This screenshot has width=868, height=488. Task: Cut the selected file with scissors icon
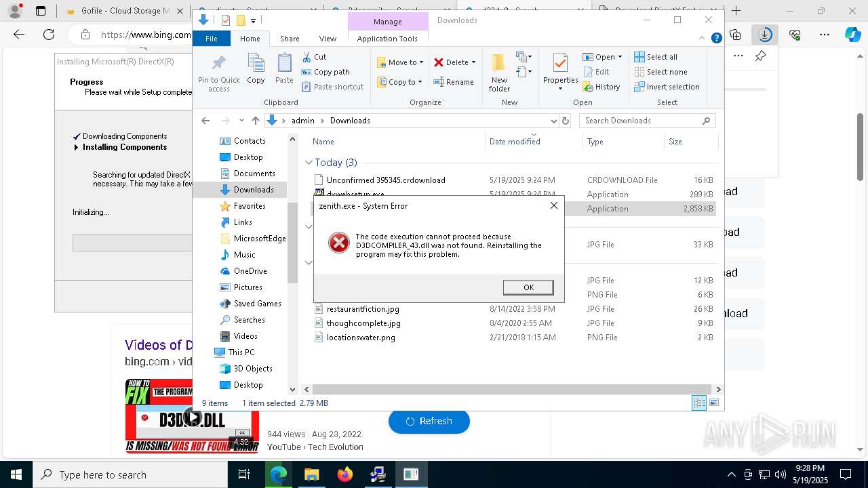coord(315,57)
